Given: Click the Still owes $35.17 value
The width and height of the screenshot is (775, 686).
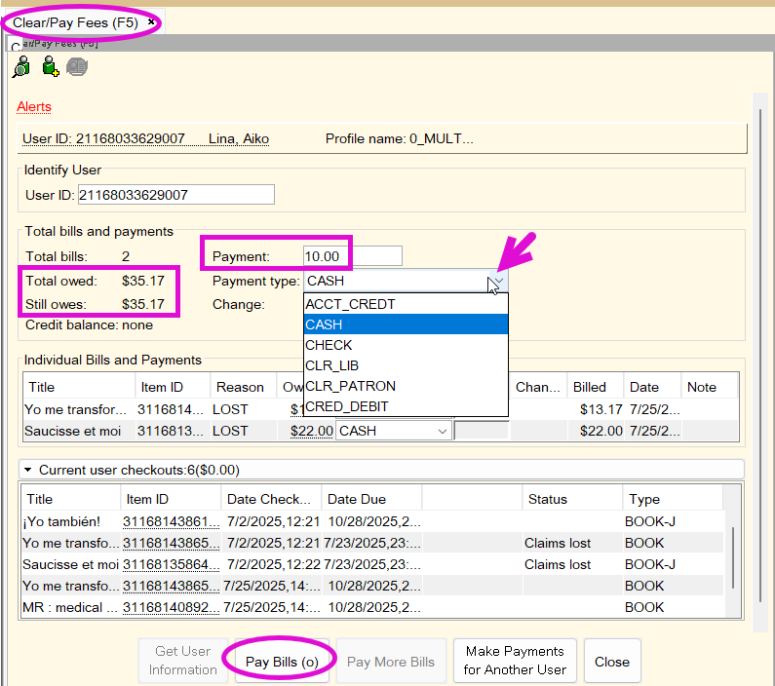Looking at the screenshot, I should [143, 304].
